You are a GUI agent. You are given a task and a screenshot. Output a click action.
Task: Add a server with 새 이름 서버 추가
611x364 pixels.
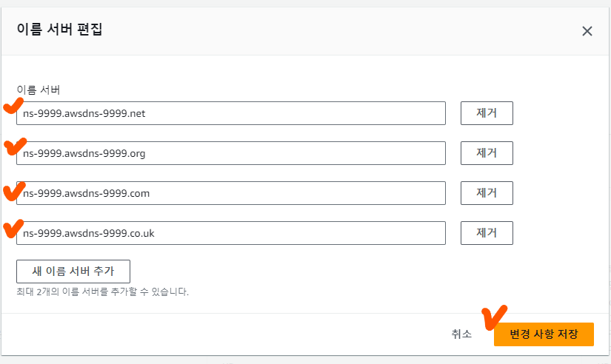73,271
